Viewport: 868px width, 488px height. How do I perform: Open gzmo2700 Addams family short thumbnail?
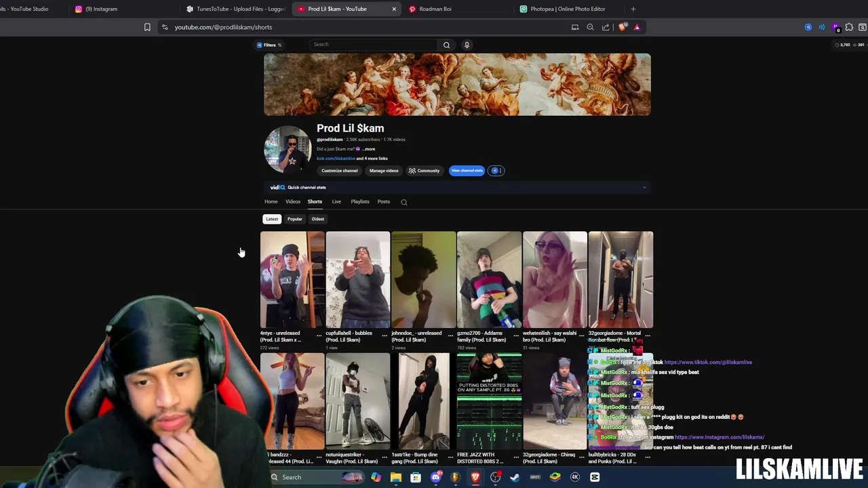point(490,280)
